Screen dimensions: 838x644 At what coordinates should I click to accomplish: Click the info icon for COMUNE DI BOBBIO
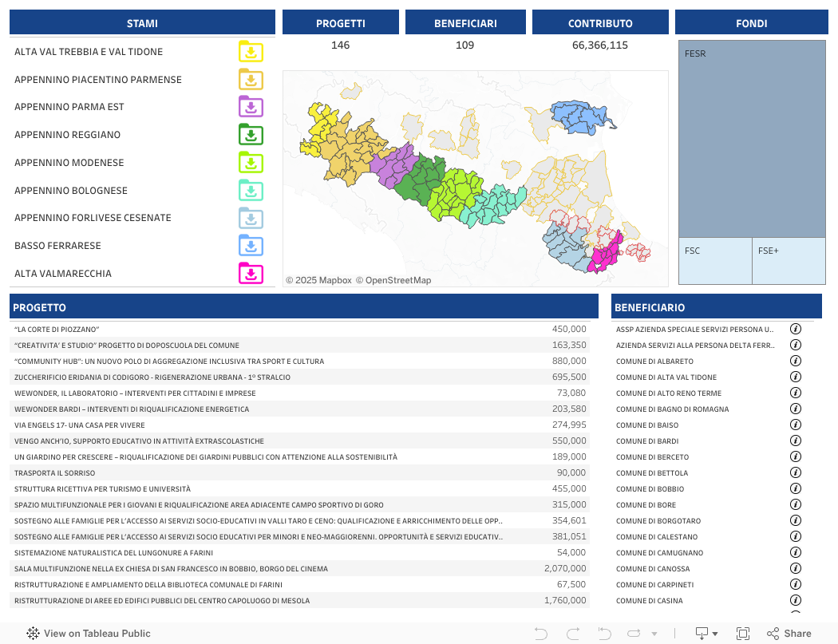[x=795, y=488]
